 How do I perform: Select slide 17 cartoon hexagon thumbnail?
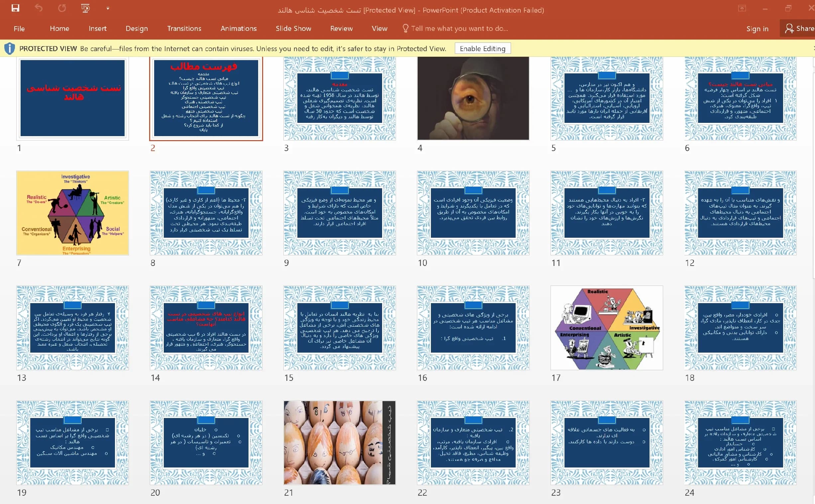607,328
